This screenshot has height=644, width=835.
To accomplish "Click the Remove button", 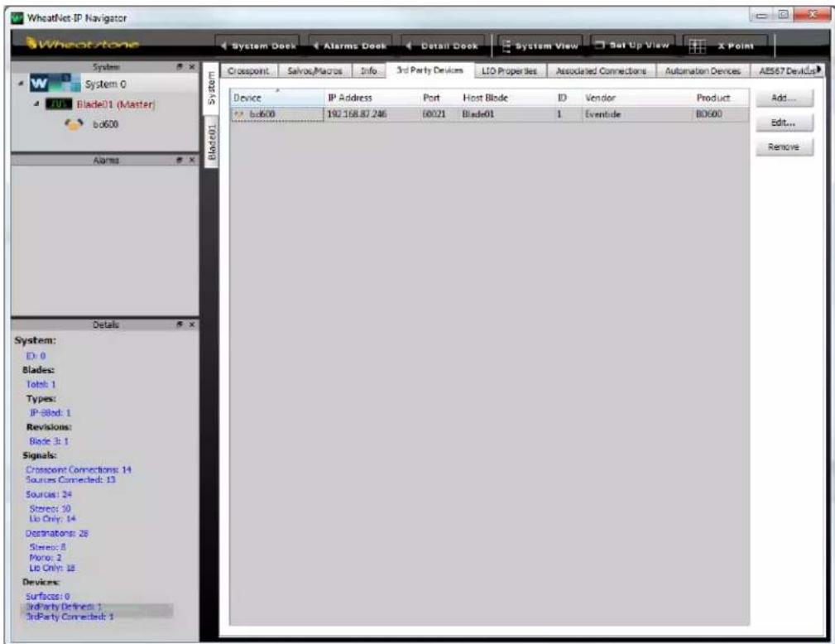I will pos(784,147).
